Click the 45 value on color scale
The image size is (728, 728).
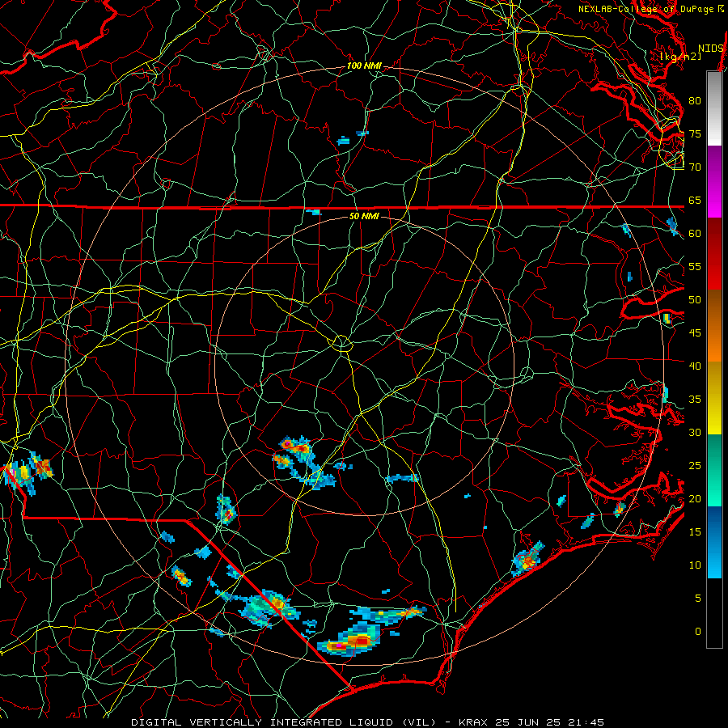(x=695, y=332)
